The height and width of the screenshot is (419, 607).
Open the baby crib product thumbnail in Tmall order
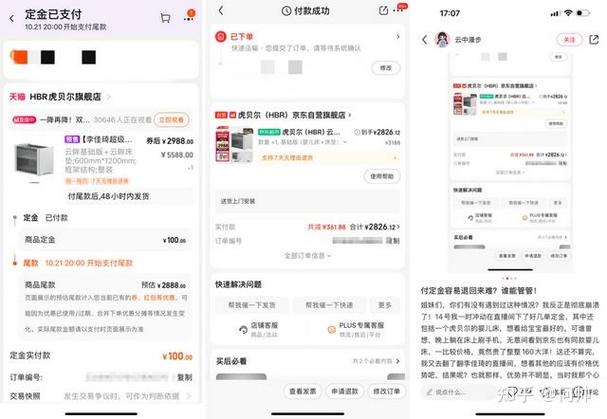(x=34, y=158)
